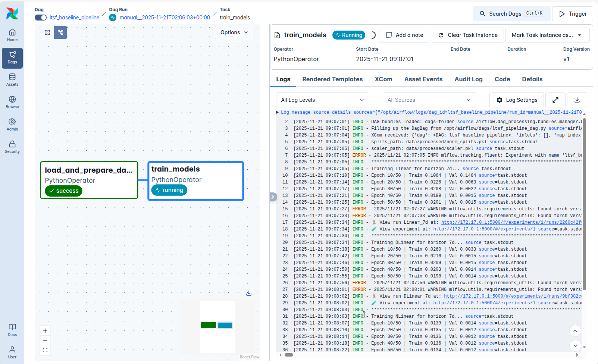Open Dags in sidebar
The height and width of the screenshot is (364, 598).
coord(12,58)
